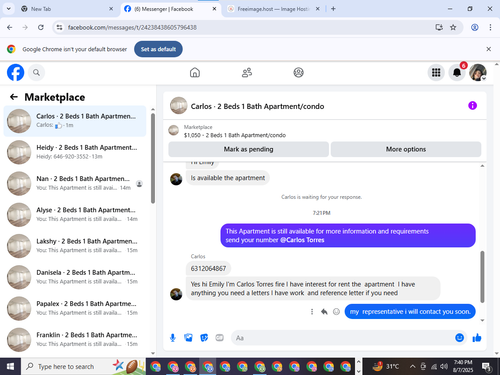Open the taskbar clock 7:40 PM
The height and width of the screenshot is (375, 500).
[x=463, y=366]
